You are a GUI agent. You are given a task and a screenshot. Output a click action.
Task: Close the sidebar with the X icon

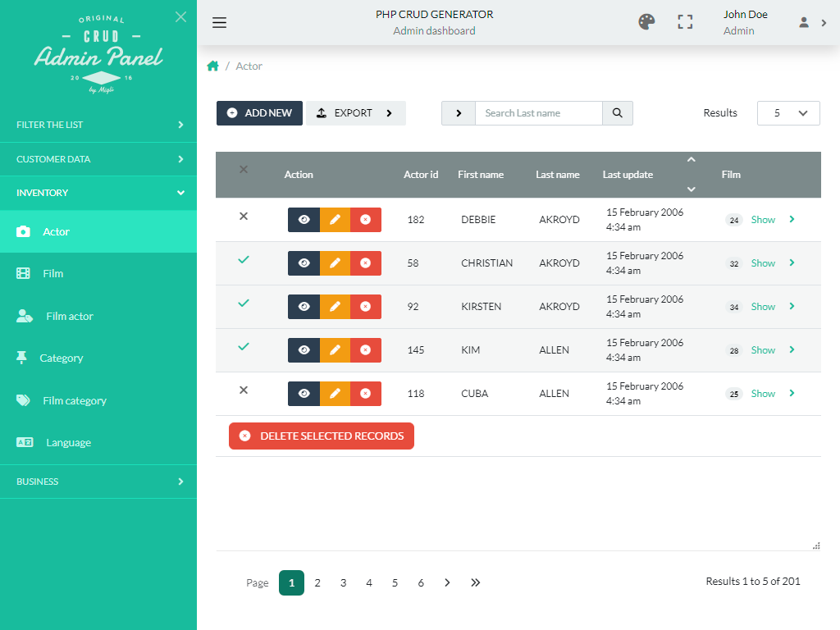point(180,17)
